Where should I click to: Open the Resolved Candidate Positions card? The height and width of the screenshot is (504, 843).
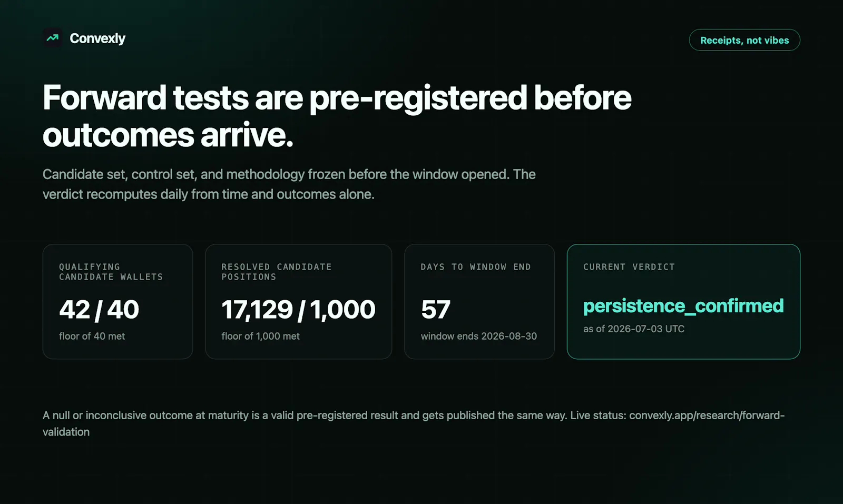tap(299, 302)
